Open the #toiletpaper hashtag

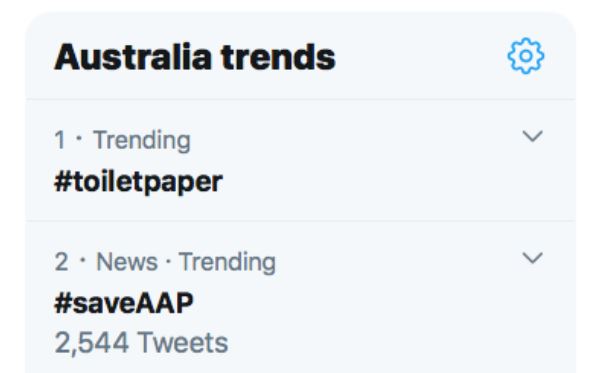click(138, 183)
